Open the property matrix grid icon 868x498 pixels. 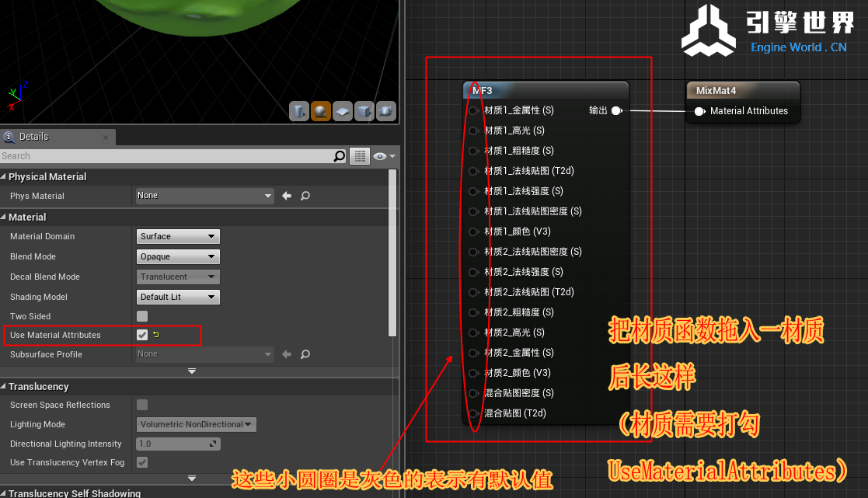[359, 156]
